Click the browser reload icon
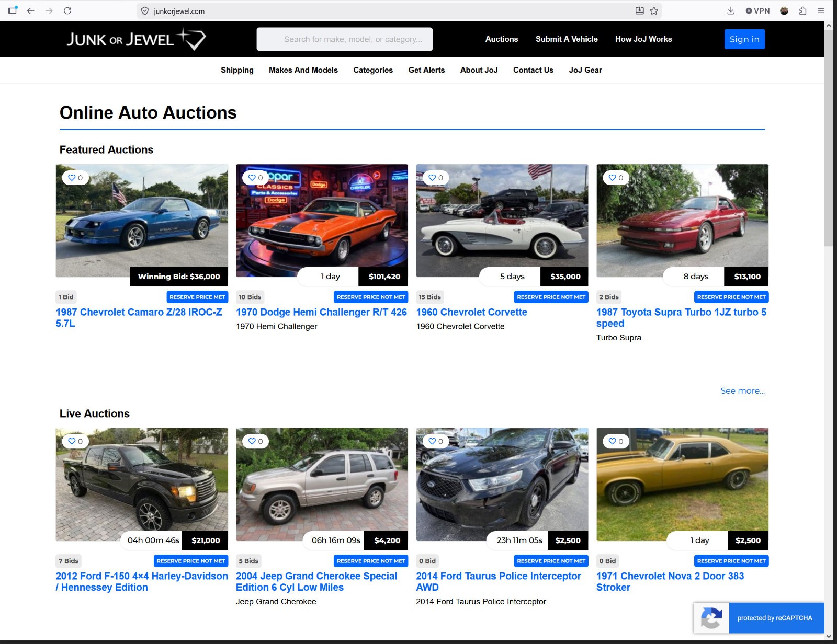Image resolution: width=837 pixels, height=644 pixels. [x=67, y=10]
